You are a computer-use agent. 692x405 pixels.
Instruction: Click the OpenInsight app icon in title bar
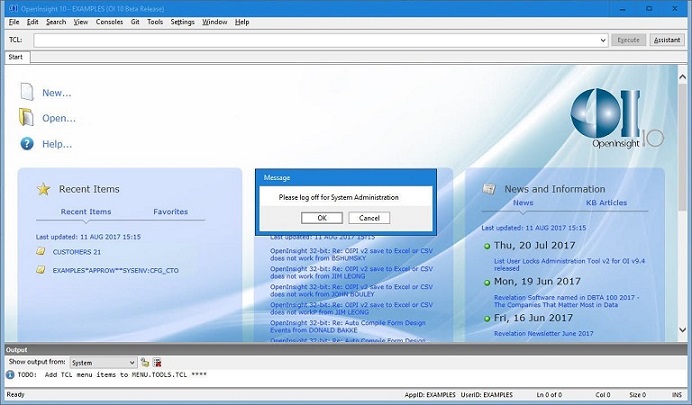[13, 8]
